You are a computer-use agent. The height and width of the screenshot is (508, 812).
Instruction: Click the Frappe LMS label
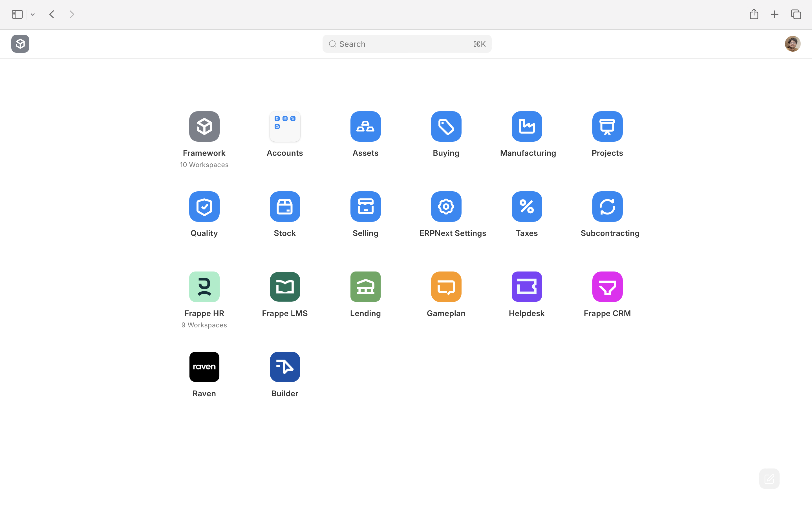pos(285,314)
